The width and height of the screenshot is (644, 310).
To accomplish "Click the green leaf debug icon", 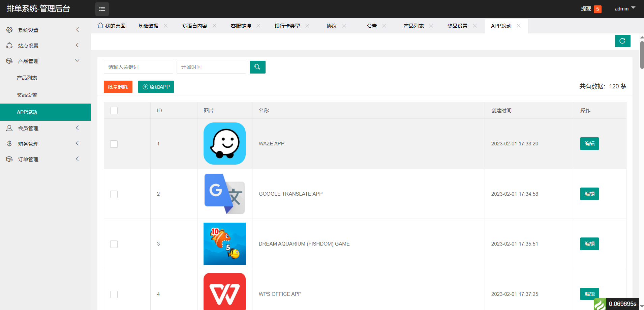I will (600, 304).
